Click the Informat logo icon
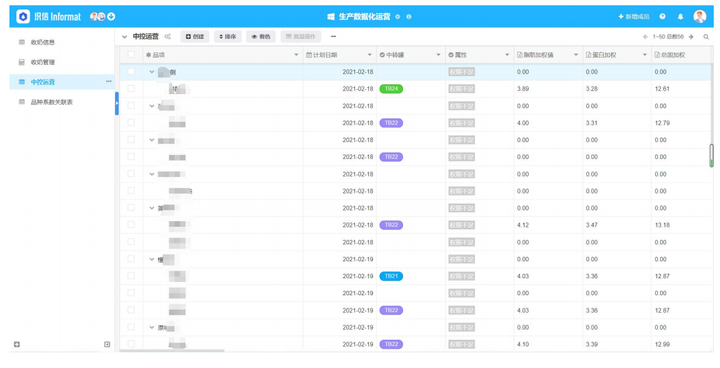 click(x=23, y=17)
